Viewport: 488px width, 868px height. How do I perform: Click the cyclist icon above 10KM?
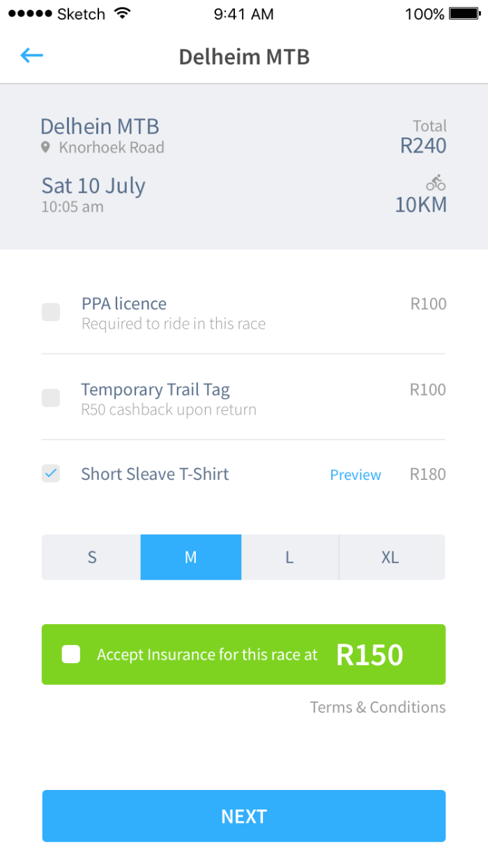(x=436, y=183)
